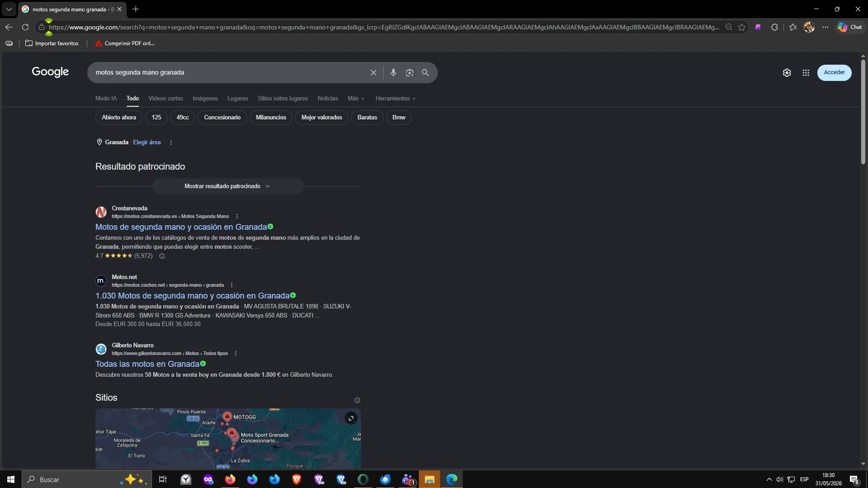Add page to favorites with star icon

(x=742, y=27)
